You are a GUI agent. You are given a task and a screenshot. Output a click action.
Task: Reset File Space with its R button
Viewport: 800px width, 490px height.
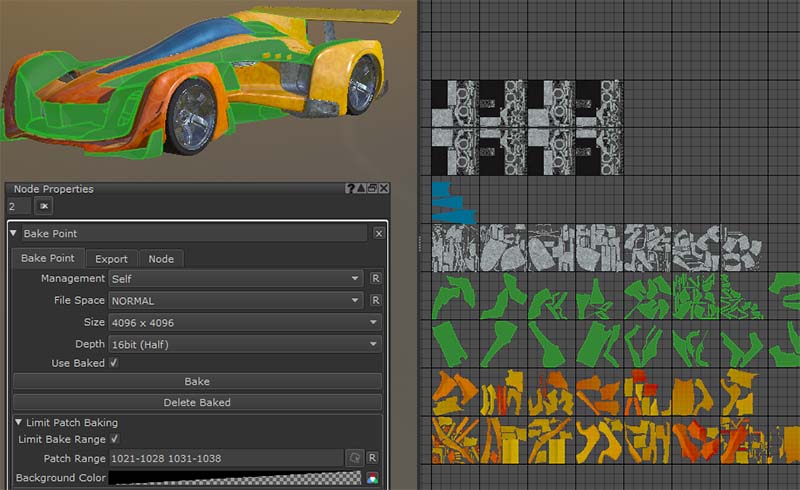pyautogui.click(x=375, y=300)
